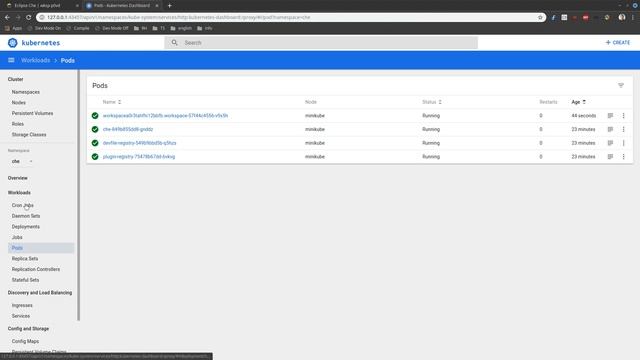Viewport: 640px width, 360px height.
Task: Open Ingresses in sidebar
Action: [22, 305]
